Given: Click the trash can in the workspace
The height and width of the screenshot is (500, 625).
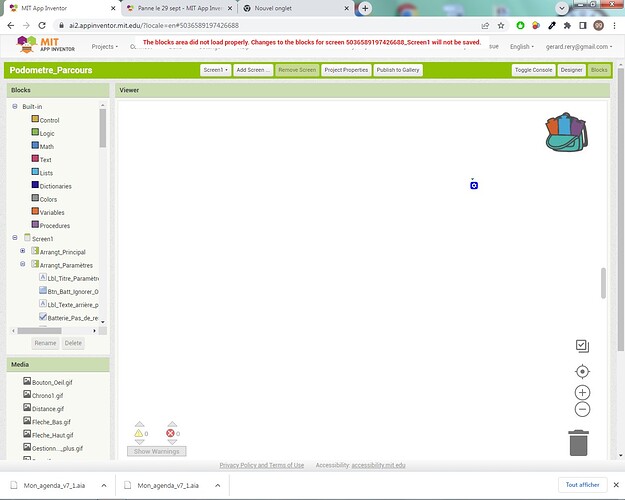Looking at the screenshot, I should (578, 443).
